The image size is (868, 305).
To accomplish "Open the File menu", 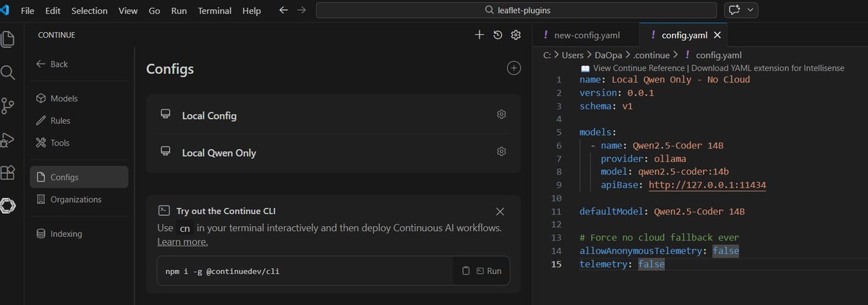I will [27, 11].
